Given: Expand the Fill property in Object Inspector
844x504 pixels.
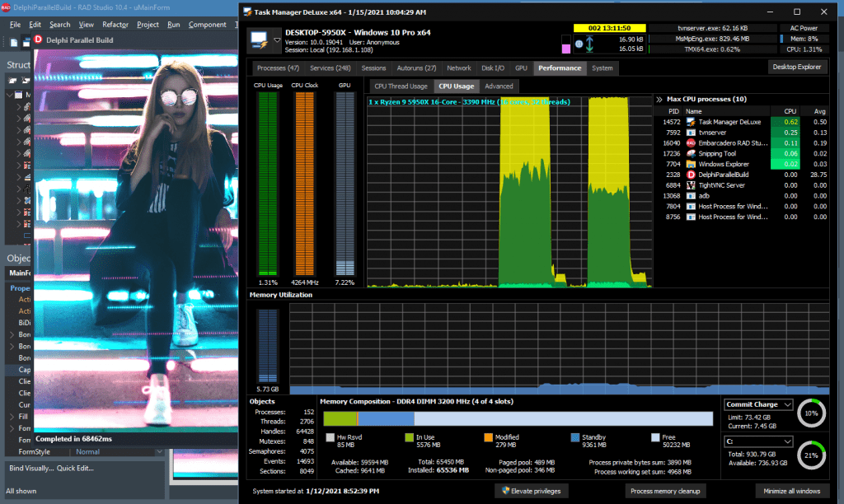Looking at the screenshot, I should point(12,417).
